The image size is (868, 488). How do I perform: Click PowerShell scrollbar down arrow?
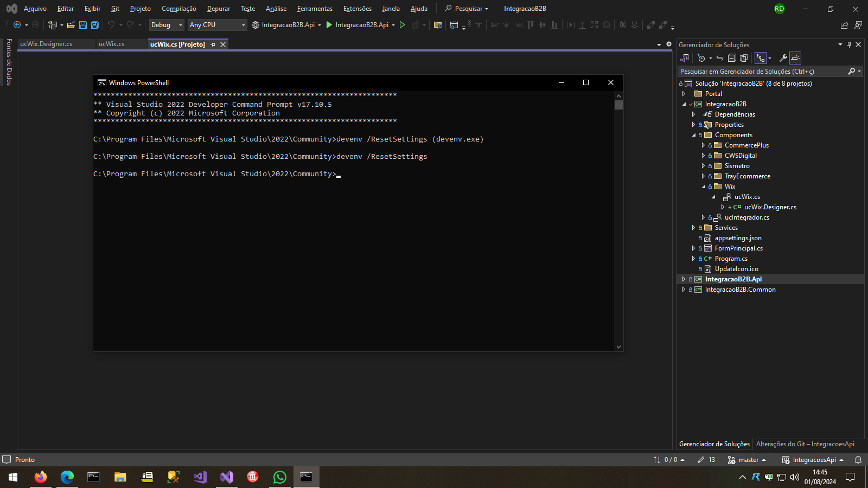tap(618, 347)
